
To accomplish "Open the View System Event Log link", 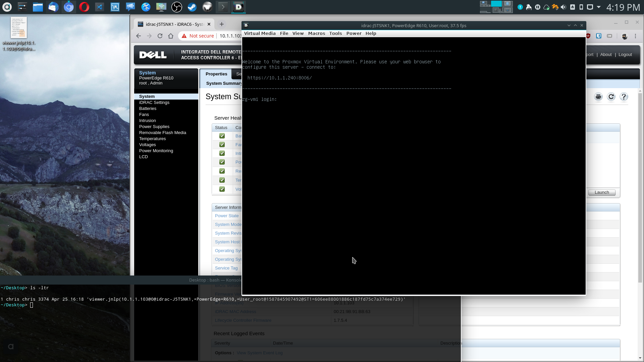I will 260,353.
